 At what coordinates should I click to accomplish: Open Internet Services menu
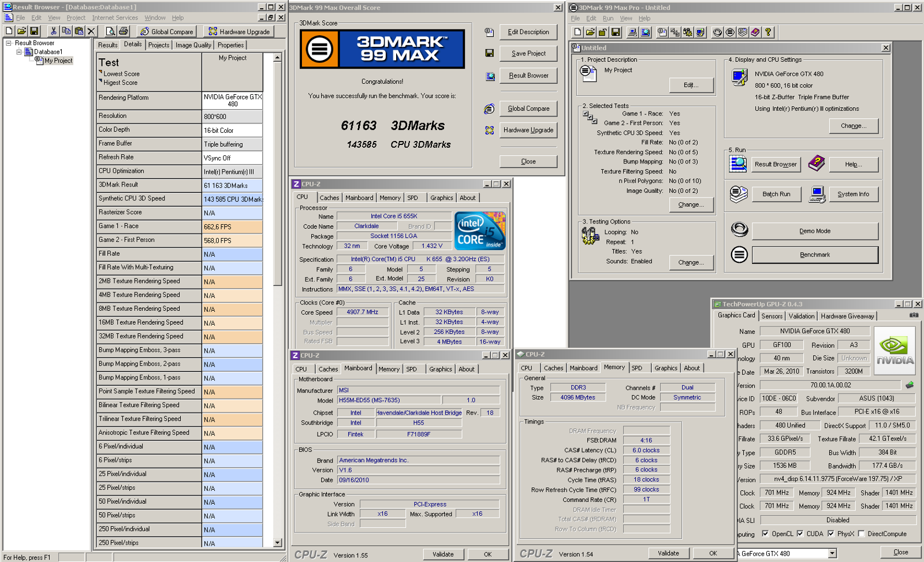click(115, 18)
